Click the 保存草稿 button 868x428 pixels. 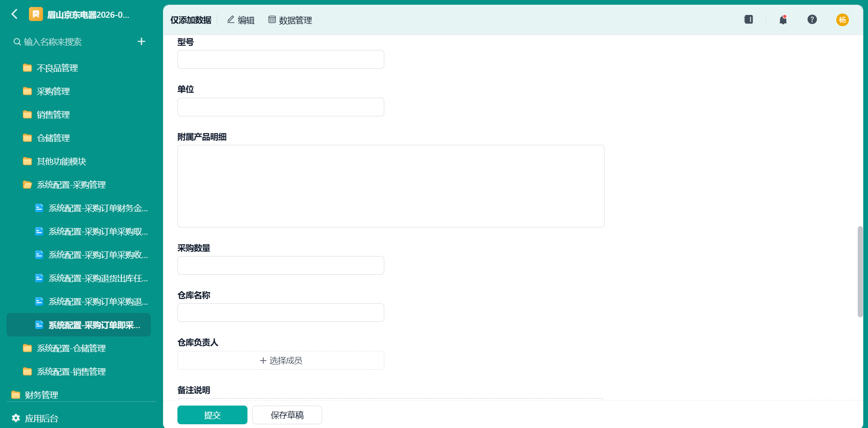coord(287,415)
